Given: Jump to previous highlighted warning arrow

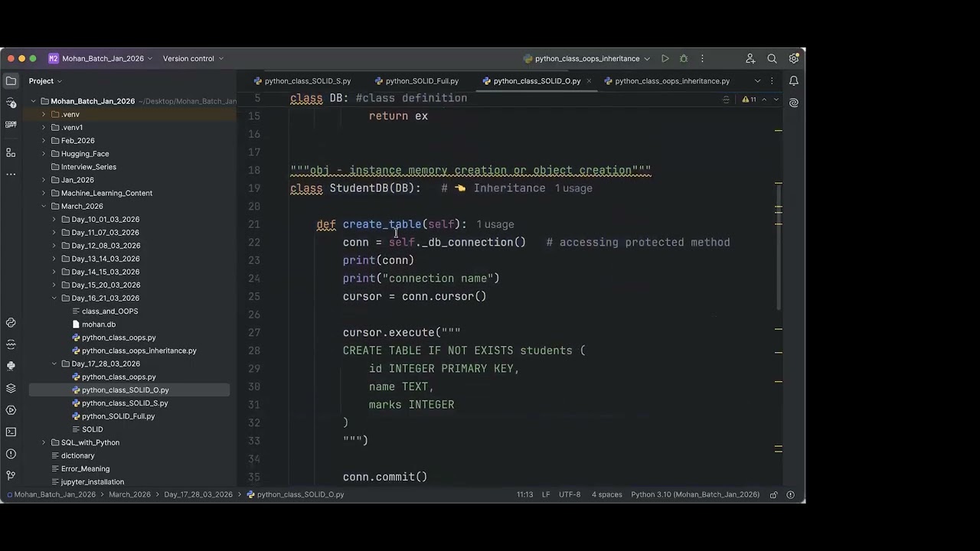Looking at the screenshot, I should click(x=763, y=99).
